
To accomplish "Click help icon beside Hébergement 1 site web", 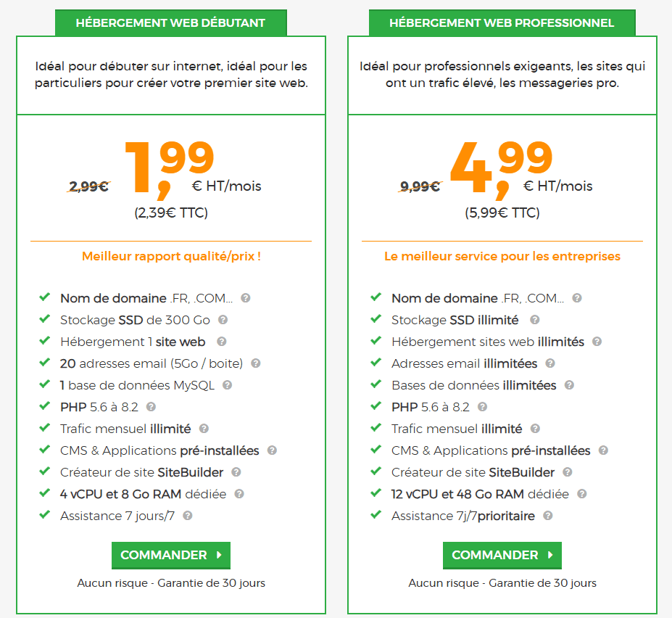I will tap(222, 342).
